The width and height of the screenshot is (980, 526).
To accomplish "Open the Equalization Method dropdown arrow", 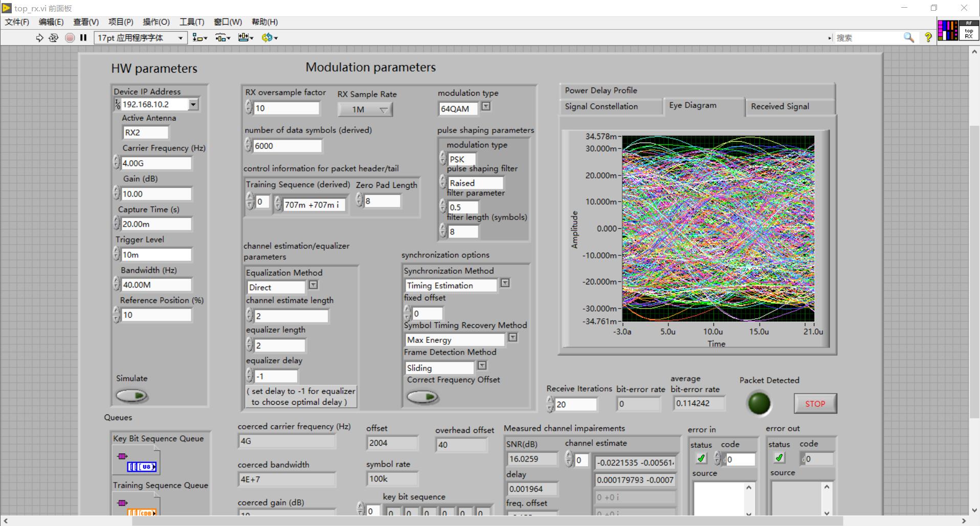I will click(313, 285).
